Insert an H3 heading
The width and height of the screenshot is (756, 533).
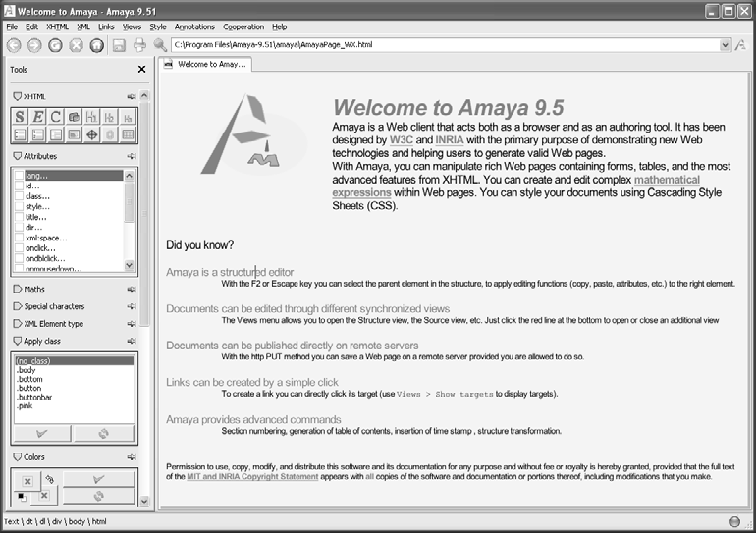(x=128, y=117)
